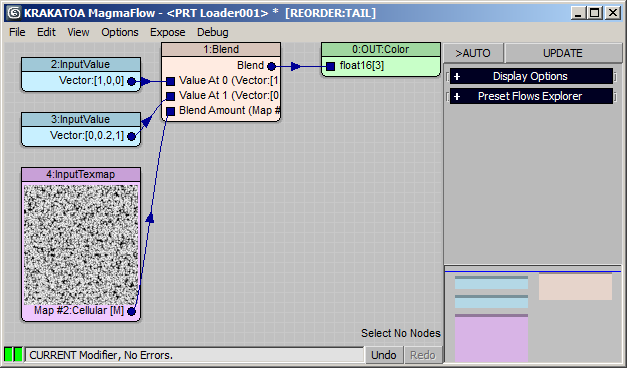Screen dimensions: 627x368
Task: Click the Cellular map noise thumbnail
Action: tap(81, 245)
